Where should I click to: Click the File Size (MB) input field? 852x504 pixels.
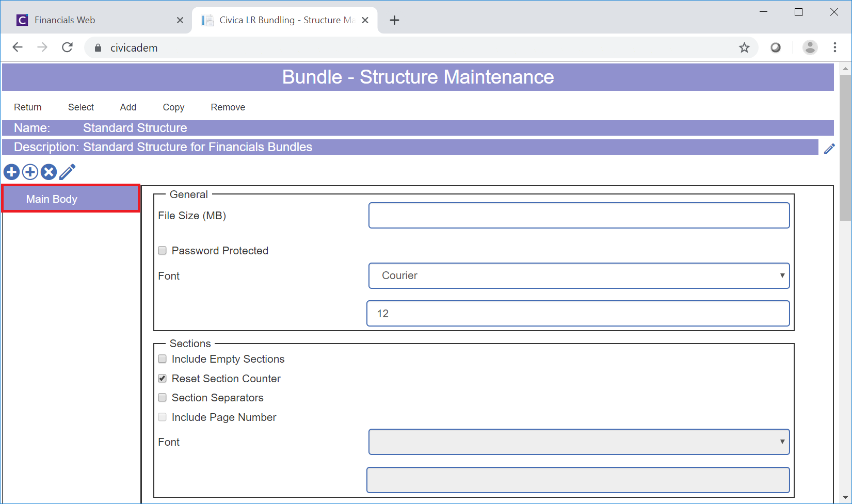579,215
